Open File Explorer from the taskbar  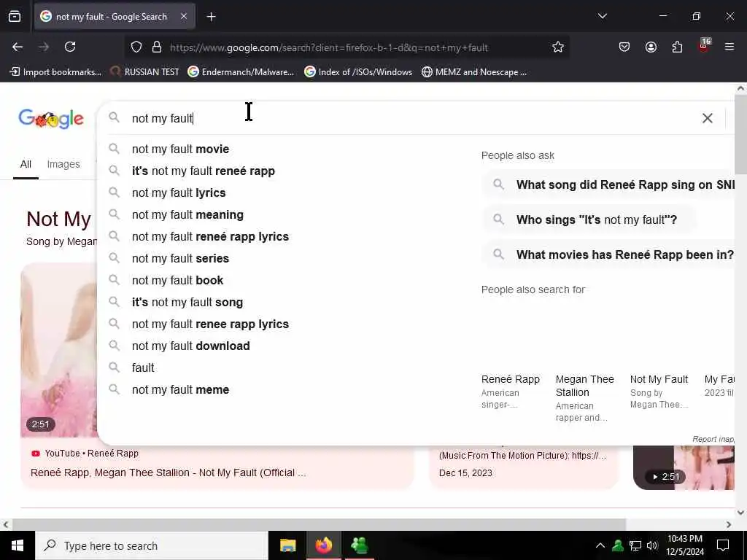click(x=287, y=545)
